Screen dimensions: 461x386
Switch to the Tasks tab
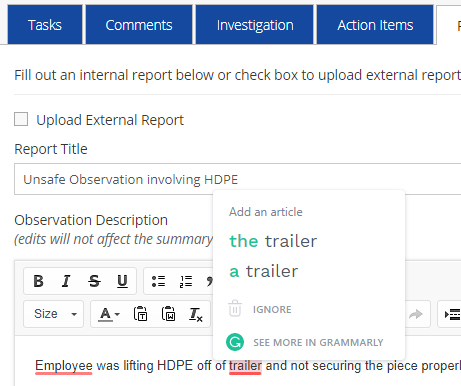coord(45,25)
